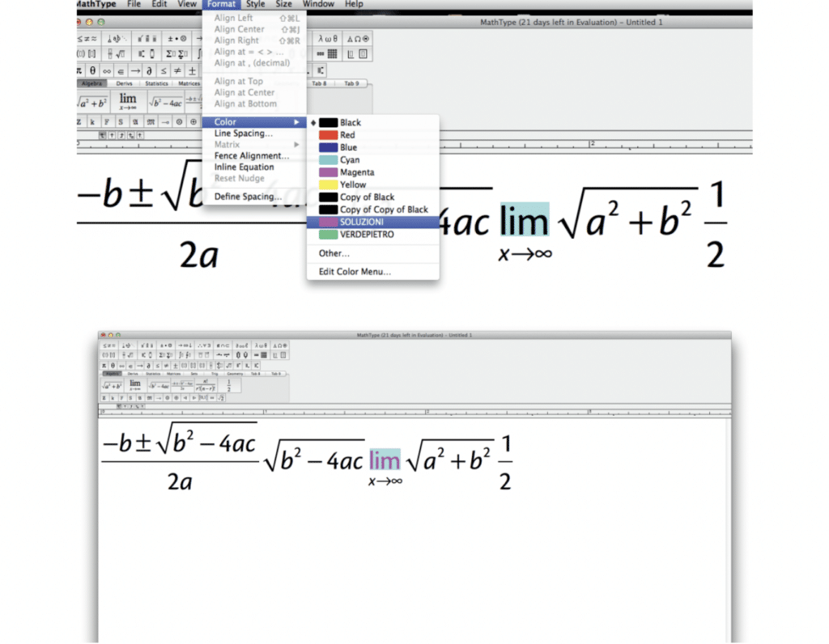
Task: Select the checked Black color option
Action: click(350, 123)
